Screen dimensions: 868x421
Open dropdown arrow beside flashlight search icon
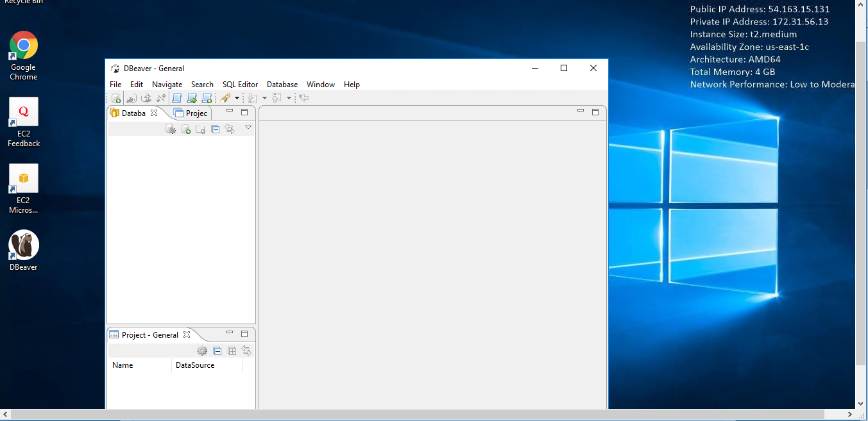(x=237, y=98)
